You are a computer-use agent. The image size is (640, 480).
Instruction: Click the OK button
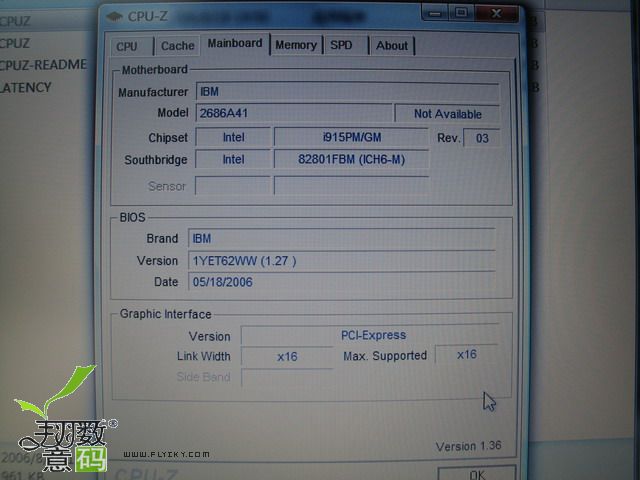[477, 473]
